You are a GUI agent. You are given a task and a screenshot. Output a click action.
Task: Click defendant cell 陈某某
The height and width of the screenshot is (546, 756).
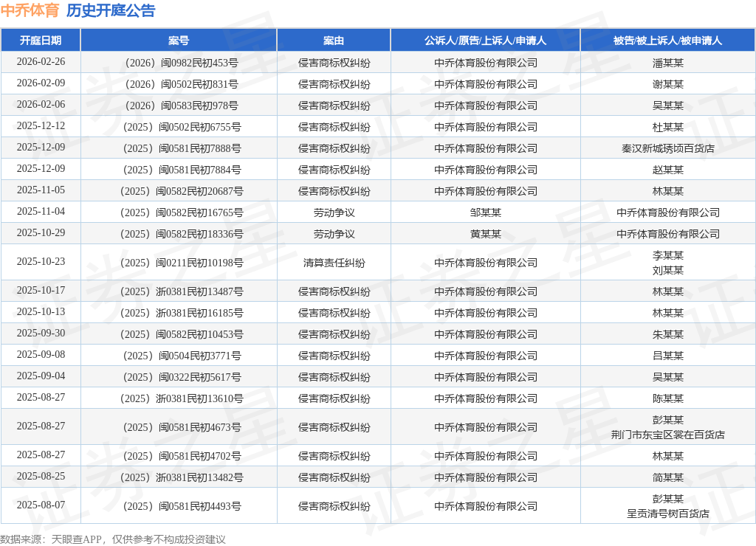[667, 398]
